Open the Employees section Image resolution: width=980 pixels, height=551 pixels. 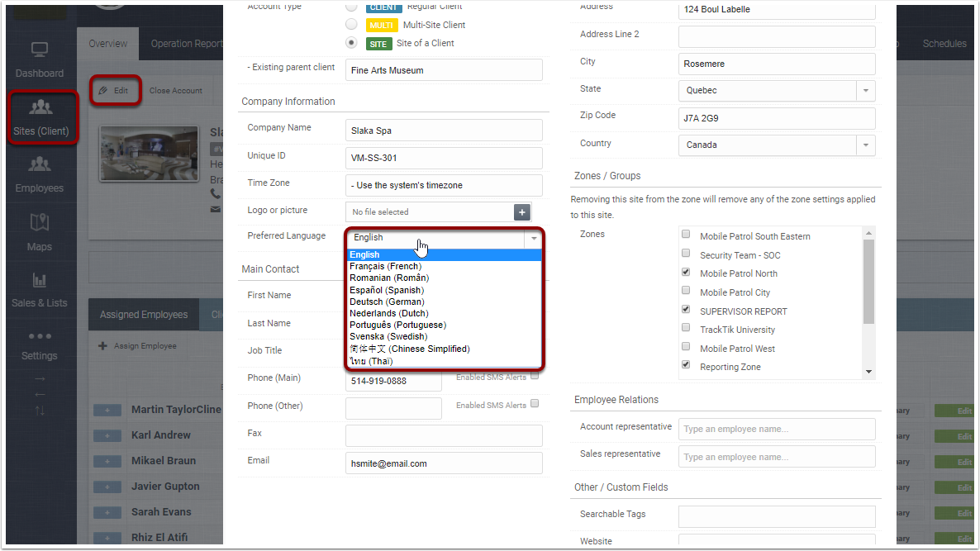(x=39, y=175)
